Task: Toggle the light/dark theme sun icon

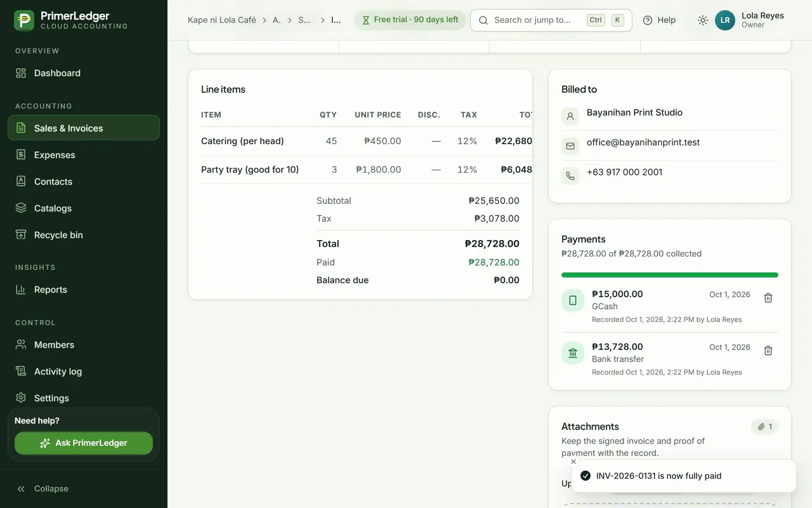Action: [x=702, y=20]
